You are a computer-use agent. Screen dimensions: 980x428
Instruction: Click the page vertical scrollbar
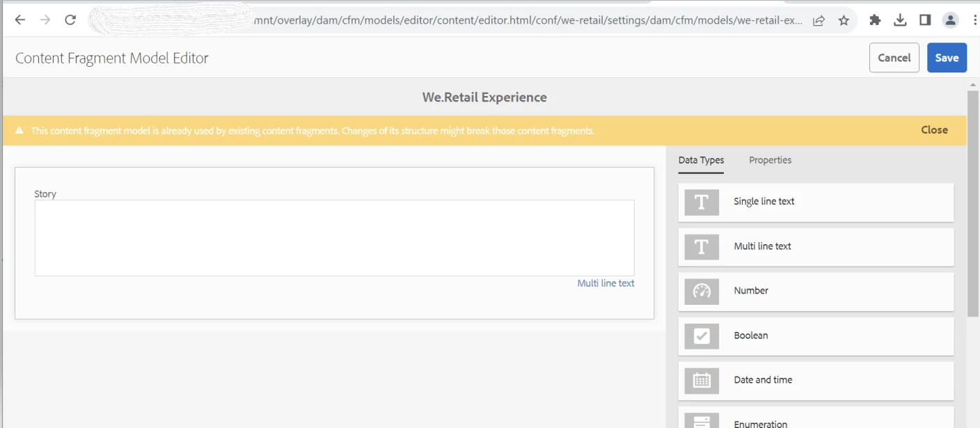972,204
